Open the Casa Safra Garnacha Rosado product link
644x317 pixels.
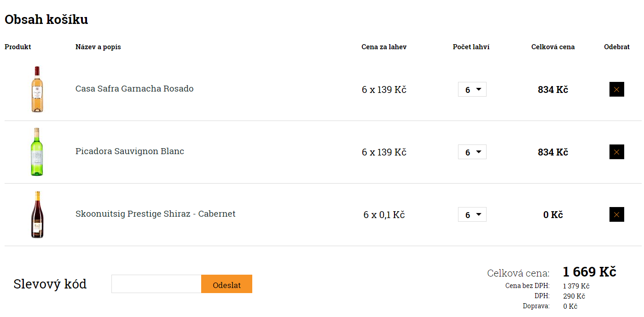point(134,89)
